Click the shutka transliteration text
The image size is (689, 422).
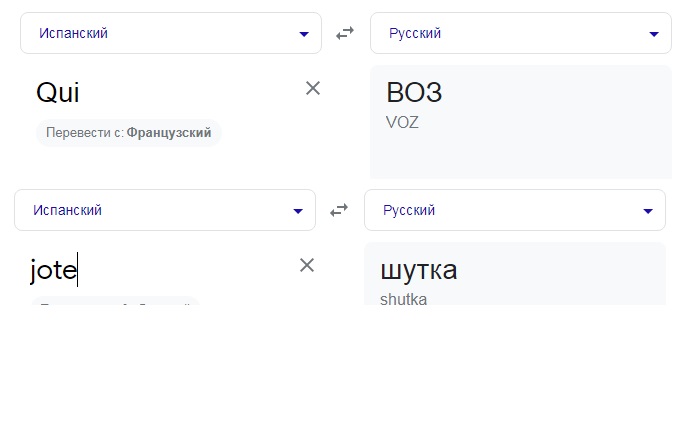tap(403, 299)
